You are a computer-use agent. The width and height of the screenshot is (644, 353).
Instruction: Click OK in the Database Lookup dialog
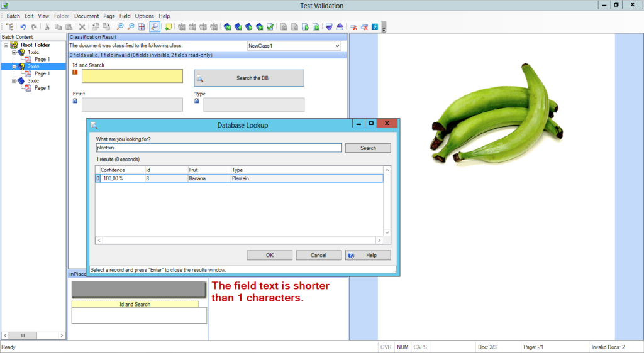269,255
